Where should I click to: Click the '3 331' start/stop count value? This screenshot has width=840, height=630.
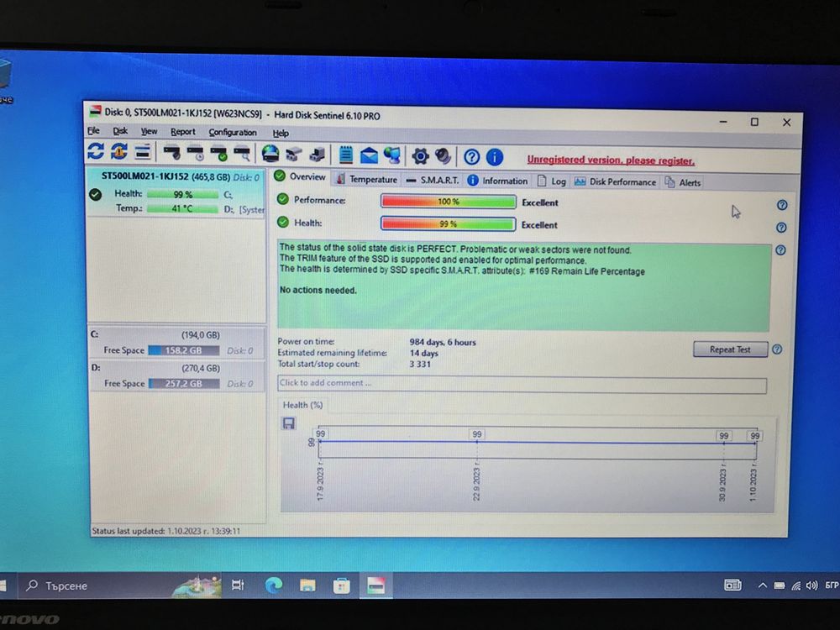[x=420, y=365]
